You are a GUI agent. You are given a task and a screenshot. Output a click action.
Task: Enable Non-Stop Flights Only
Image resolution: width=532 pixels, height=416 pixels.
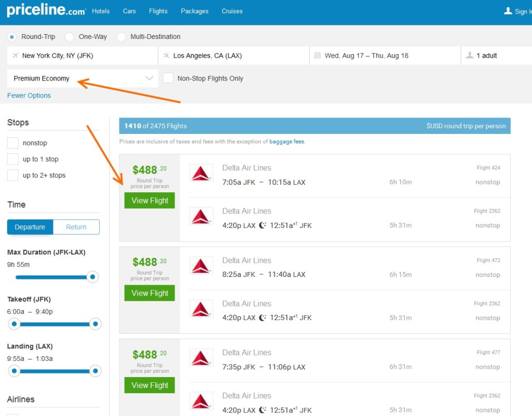coord(168,78)
